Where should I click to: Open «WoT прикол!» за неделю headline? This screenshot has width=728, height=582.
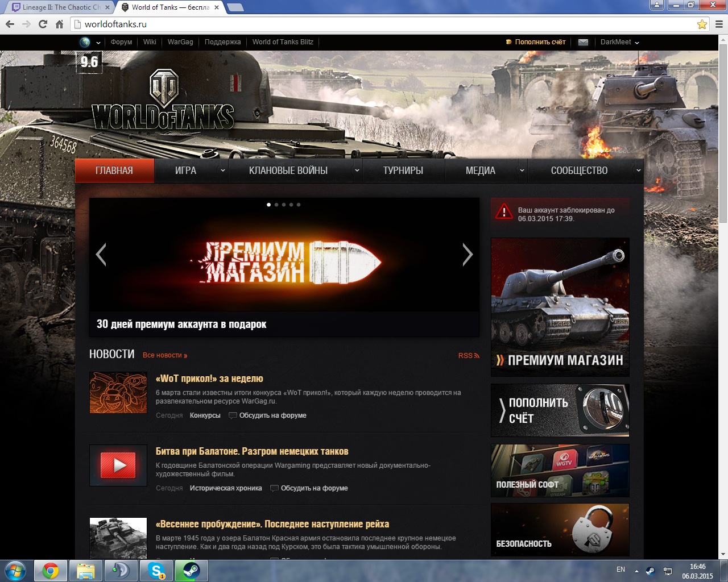[209, 379]
